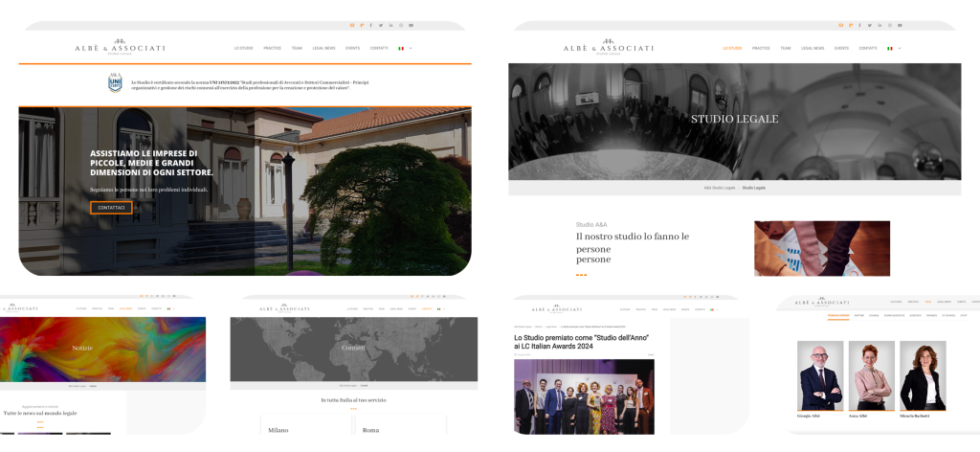
Task: Click the email icon in the home page top bar
Action: point(352,25)
